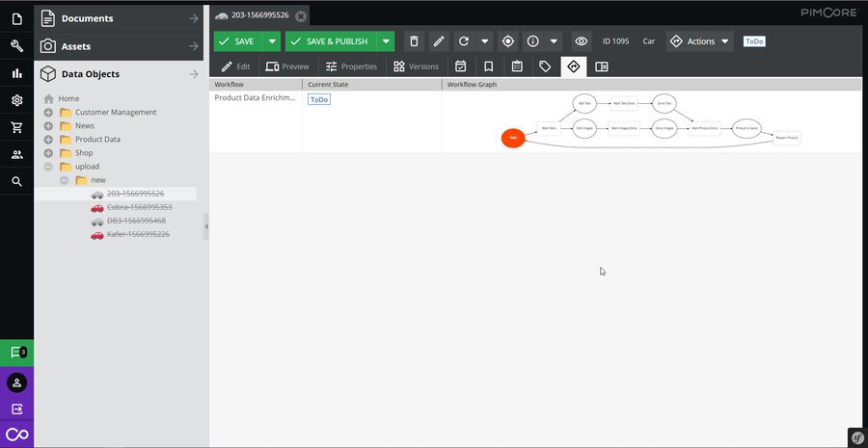Open the Actions dropdown menu
The width and height of the screenshot is (868, 448).
coord(699,41)
